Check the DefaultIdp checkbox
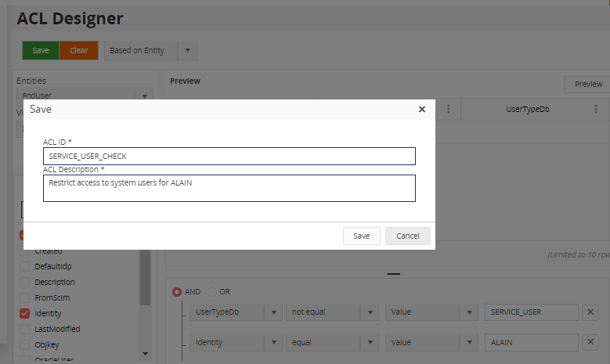 (x=24, y=266)
